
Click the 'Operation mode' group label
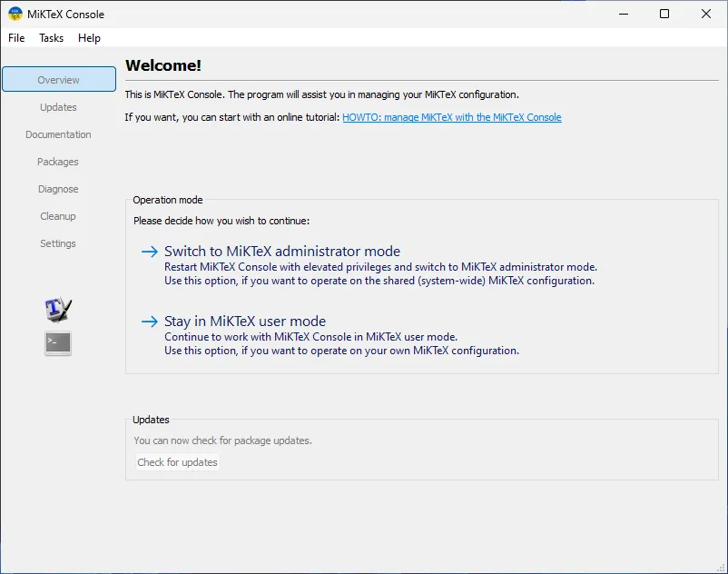coord(168,200)
